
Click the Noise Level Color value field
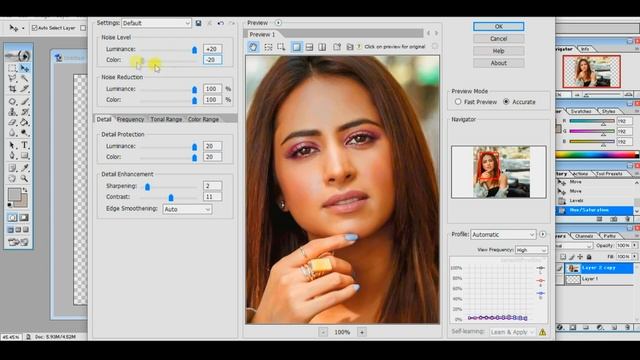click(x=212, y=60)
